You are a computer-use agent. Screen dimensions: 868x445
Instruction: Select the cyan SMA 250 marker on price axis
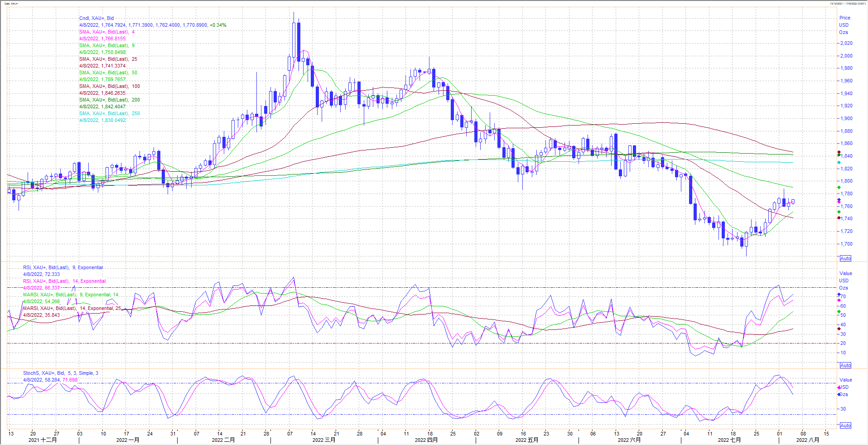click(839, 162)
